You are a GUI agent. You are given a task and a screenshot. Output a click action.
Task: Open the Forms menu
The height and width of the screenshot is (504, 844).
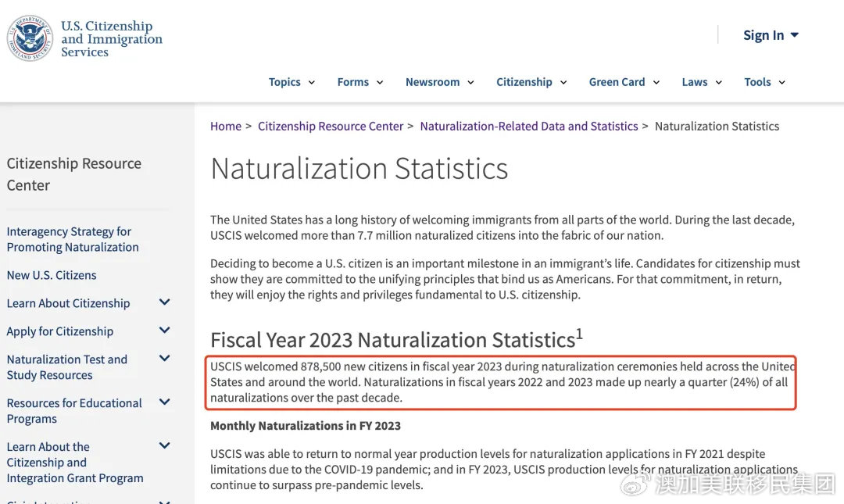pos(360,82)
